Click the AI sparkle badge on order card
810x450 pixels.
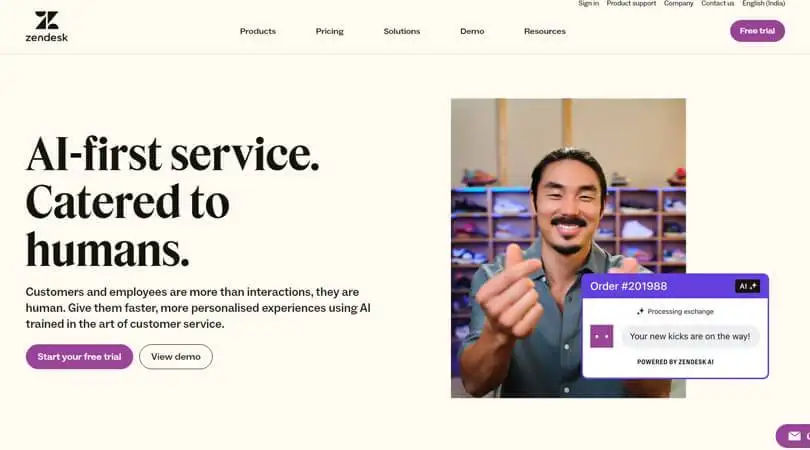tap(747, 286)
